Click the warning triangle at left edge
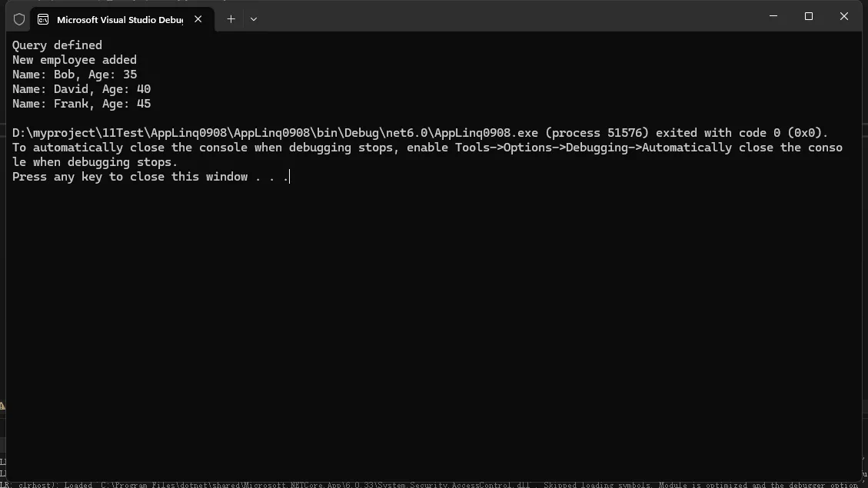 coord(2,406)
